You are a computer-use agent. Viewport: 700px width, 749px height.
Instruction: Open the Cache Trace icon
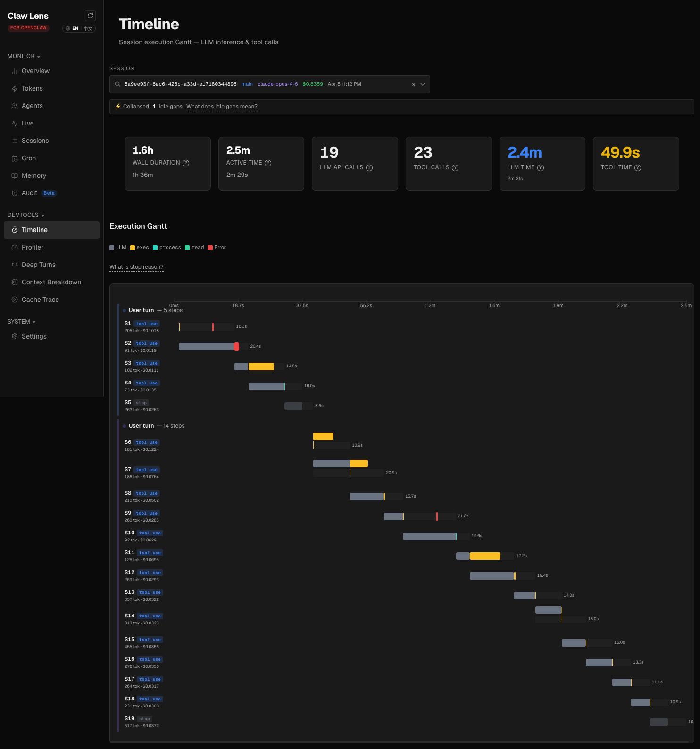coord(15,300)
